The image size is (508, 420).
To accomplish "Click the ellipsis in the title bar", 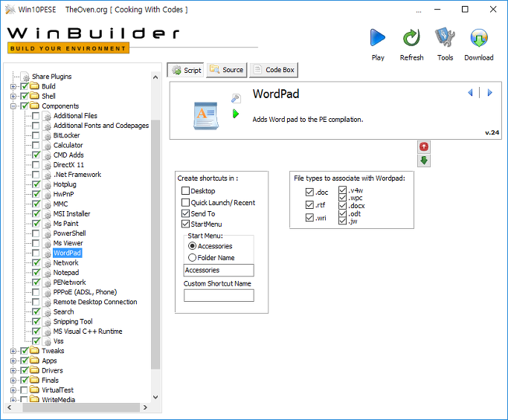I will tap(419, 10).
